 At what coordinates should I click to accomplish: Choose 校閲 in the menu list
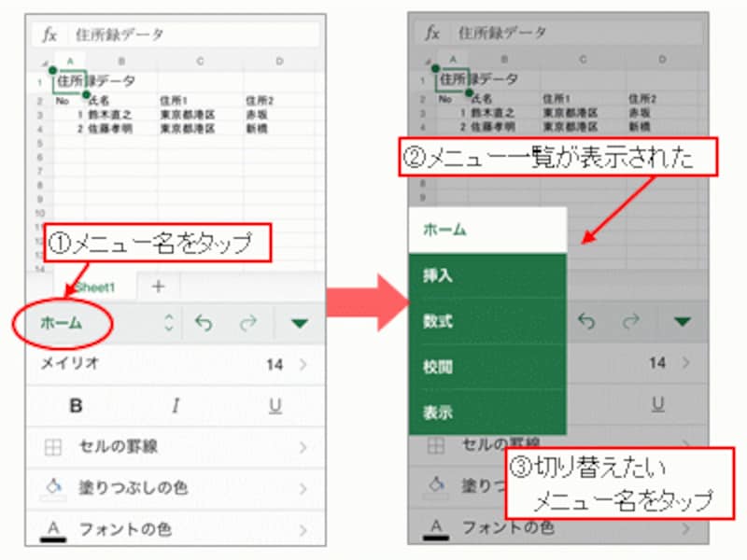click(487, 367)
